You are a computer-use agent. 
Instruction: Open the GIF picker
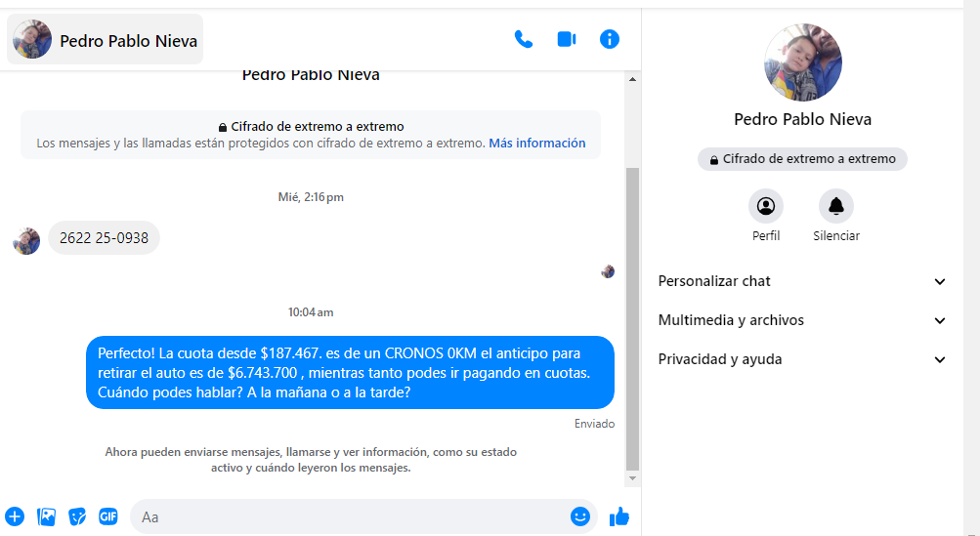point(108,516)
